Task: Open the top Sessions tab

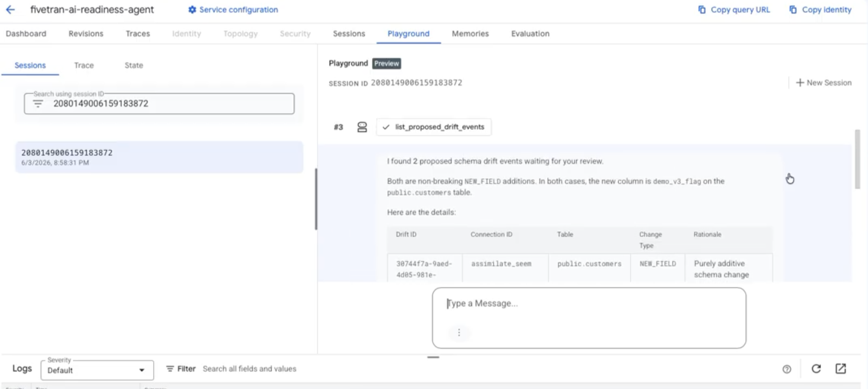Action: [x=349, y=34]
